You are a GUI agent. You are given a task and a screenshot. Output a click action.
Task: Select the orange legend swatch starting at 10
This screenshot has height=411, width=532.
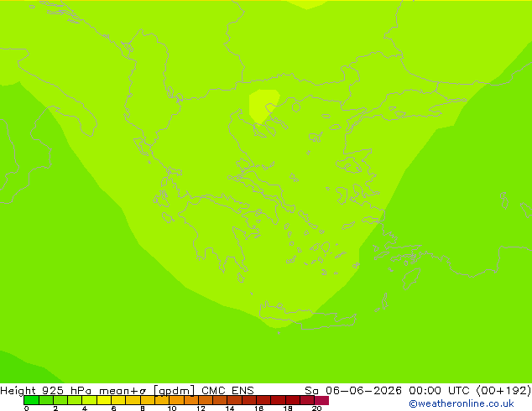tap(176, 400)
